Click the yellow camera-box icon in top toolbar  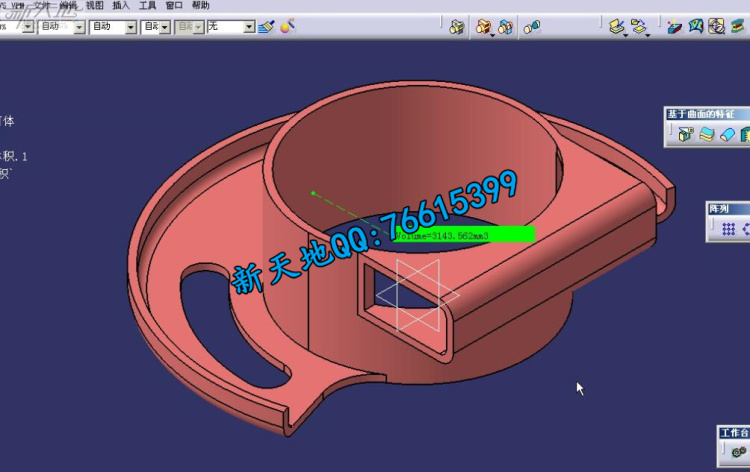pyautogui.click(x=457, y=27)
